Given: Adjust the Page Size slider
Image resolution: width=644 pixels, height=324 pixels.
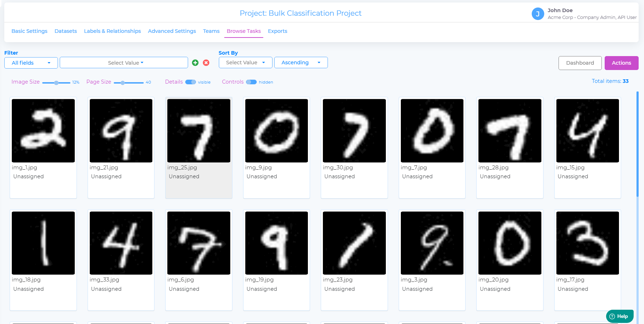Looking at the screenshot, I should [x=123, y=83].
